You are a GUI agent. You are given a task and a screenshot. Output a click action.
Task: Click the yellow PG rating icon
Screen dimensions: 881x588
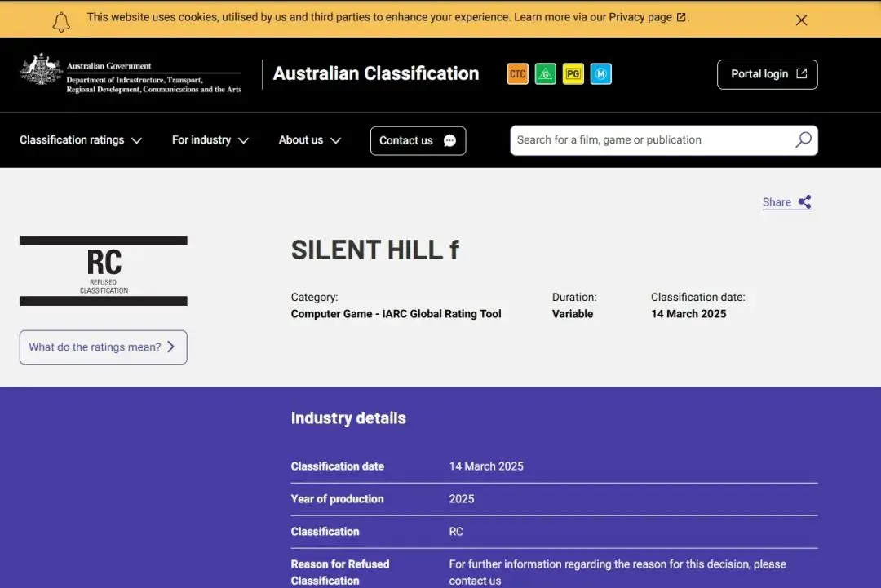(573, 73)
